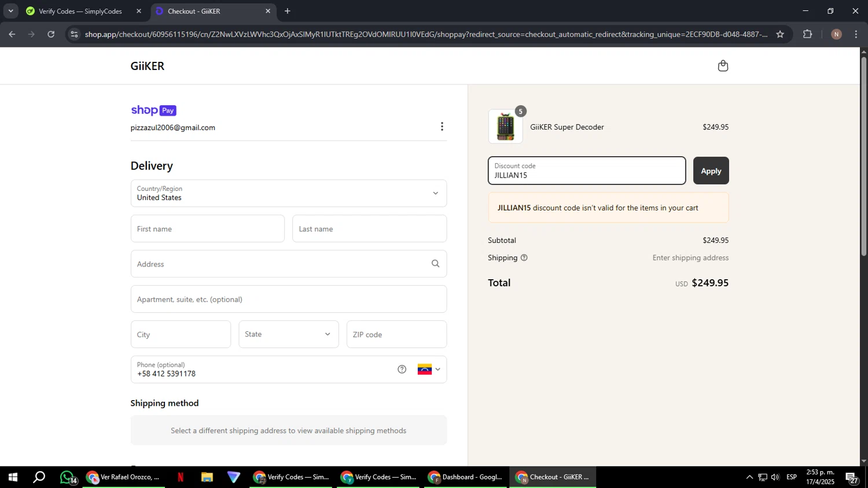
Task: Open Windows taskbar search
Action: coord(39,478)
